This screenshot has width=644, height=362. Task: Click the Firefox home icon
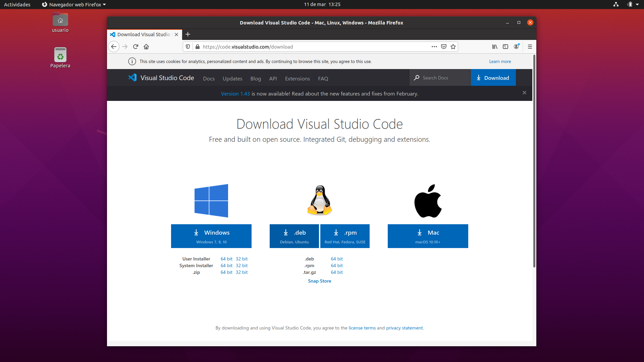click(146, 47)
